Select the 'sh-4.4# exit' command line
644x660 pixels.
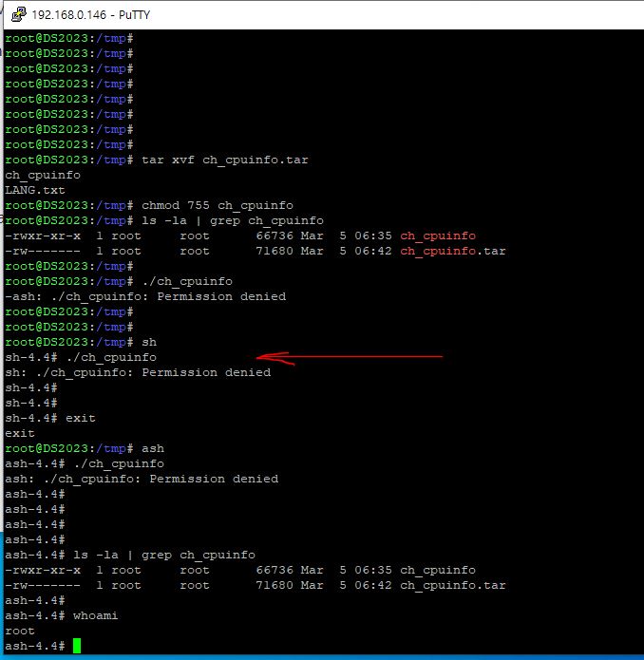pyautogui.click(x=50, y=419)
